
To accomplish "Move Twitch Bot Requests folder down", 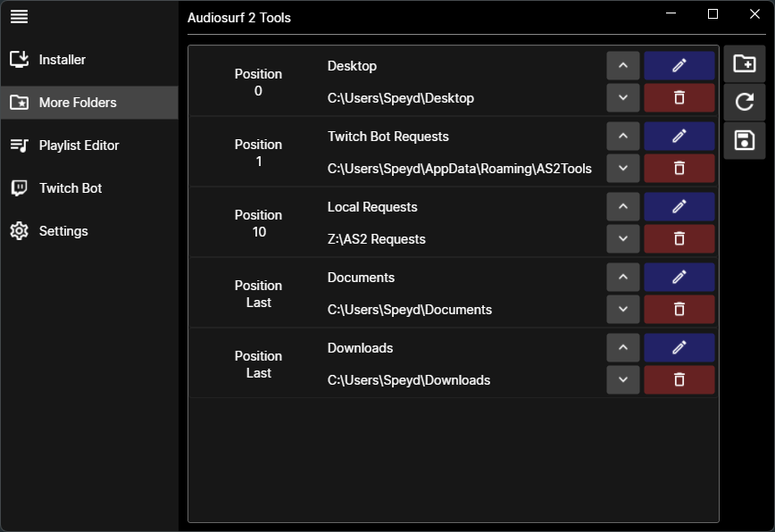I will (623, 169).
